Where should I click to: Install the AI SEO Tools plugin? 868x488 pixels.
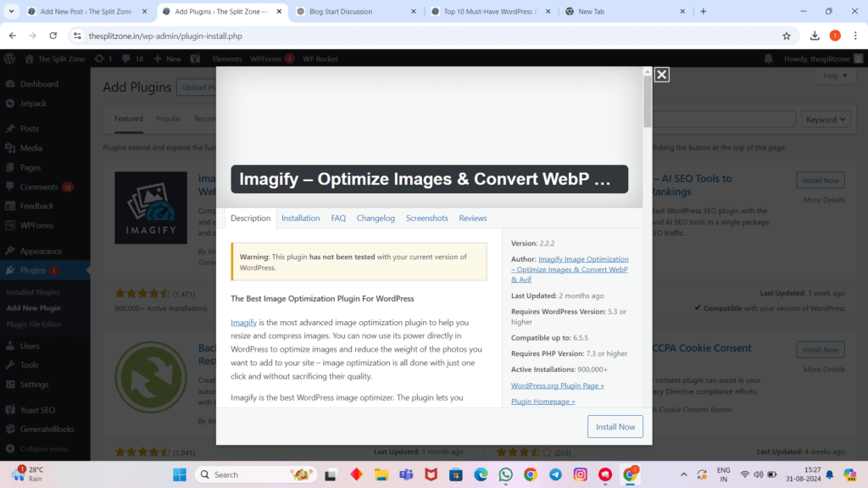click(x=821, y=180)
